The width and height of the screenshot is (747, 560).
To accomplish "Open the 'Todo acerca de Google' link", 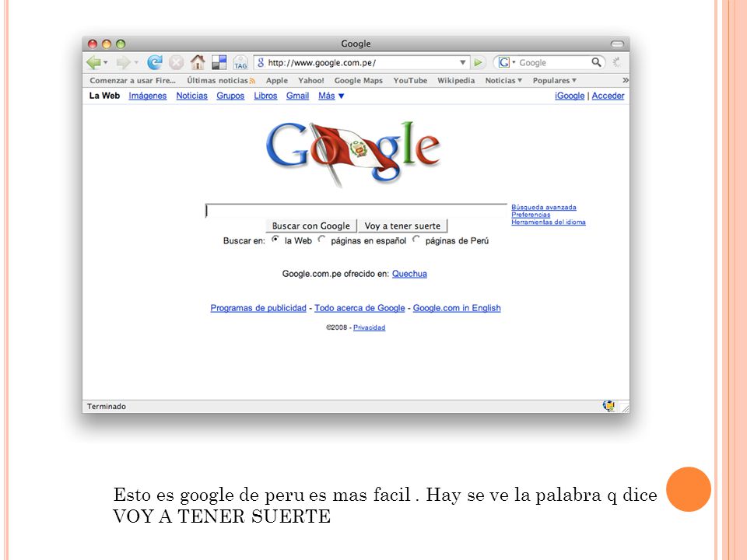I will click(359, 308).
